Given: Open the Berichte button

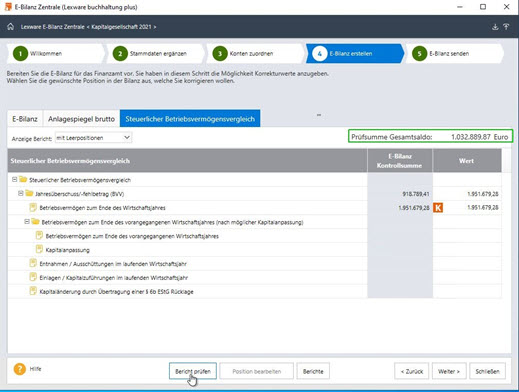Looking at the screenshot, I should [313, 371].
